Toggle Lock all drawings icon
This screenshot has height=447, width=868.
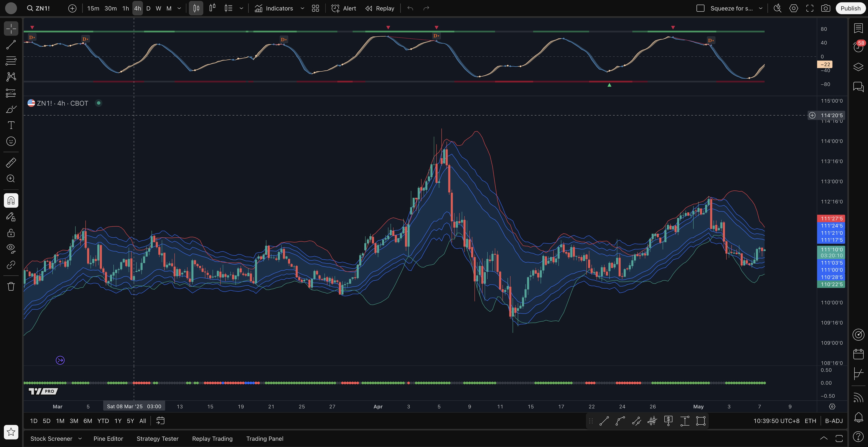(11, 233)
